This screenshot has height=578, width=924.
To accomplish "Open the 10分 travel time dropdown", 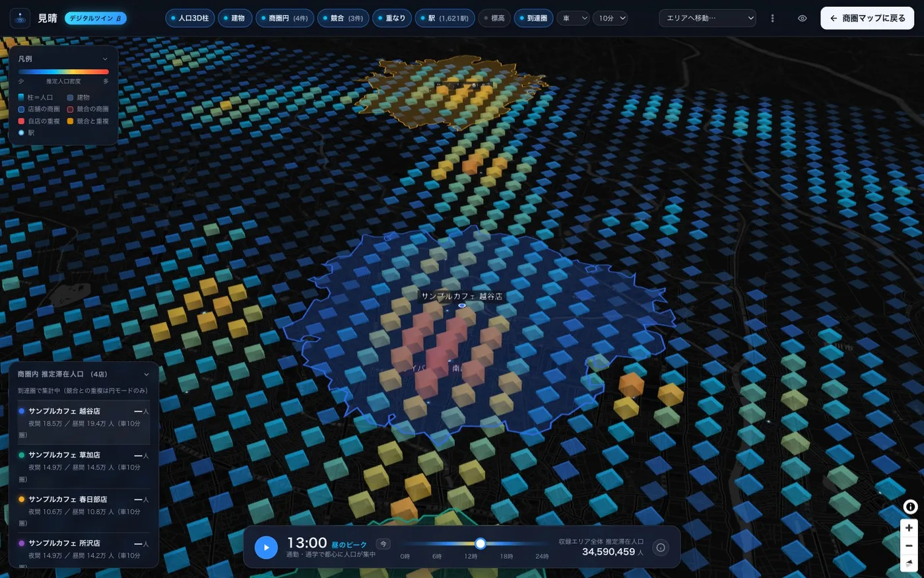I will click(610, 18).
